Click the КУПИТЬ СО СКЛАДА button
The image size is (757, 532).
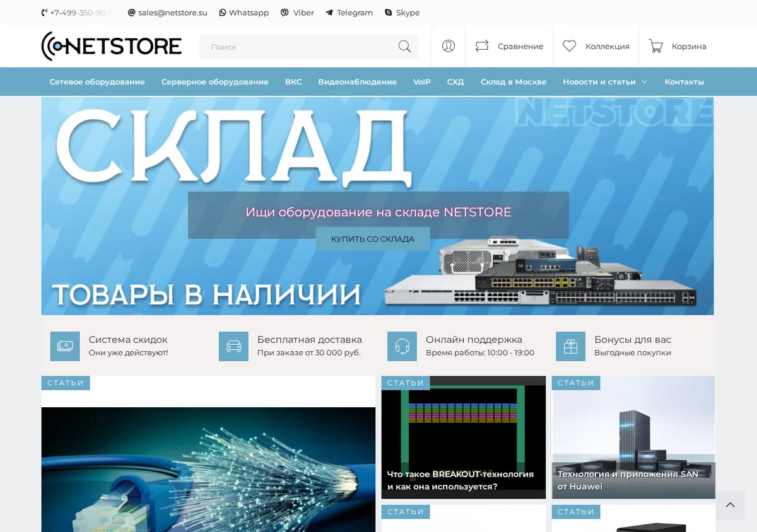coord(373,239)
